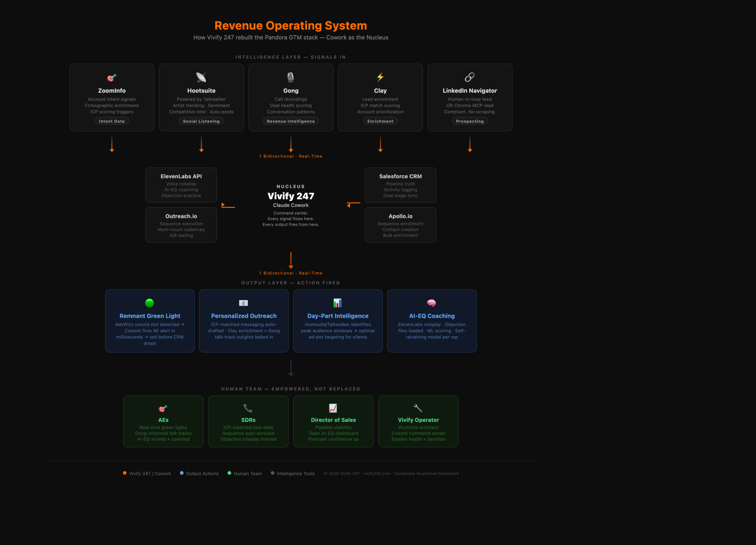This screenshot has width=756, height=545.
Task: Click the Vivify 247 nucleus title
Action: 291,196
